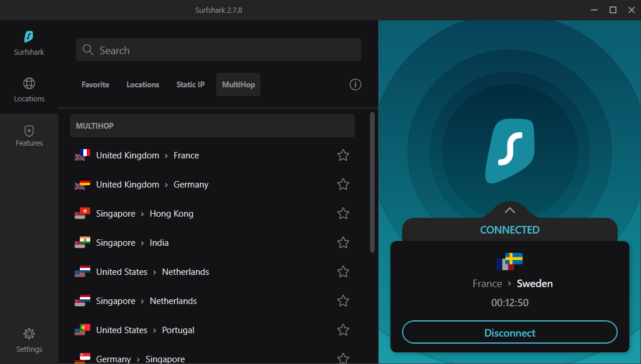641x364 pixels.
Task: Favorite the United States to Netherlands route
Action: pos(343,271)
